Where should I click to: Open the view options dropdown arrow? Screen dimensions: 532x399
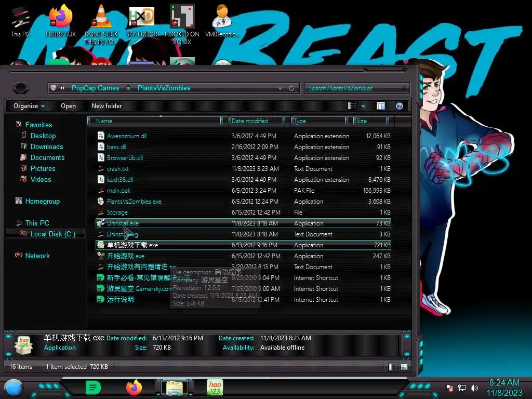click(x=363, y=106)
